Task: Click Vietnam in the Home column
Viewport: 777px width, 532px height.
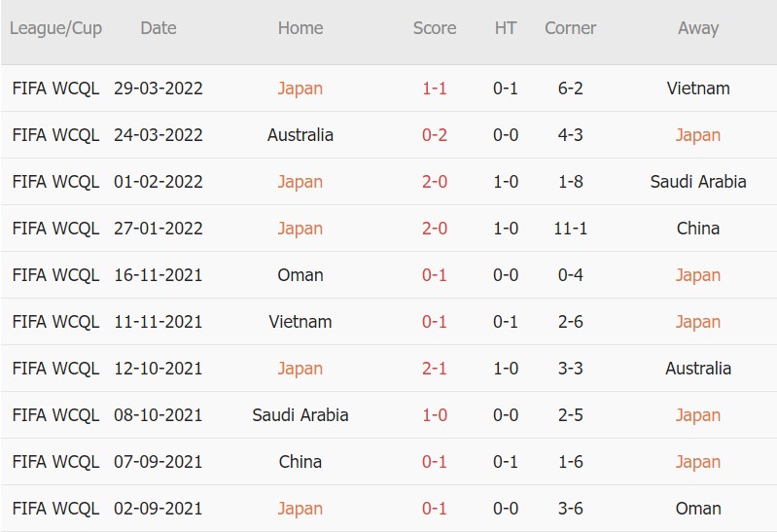Action: click(300, 322)
